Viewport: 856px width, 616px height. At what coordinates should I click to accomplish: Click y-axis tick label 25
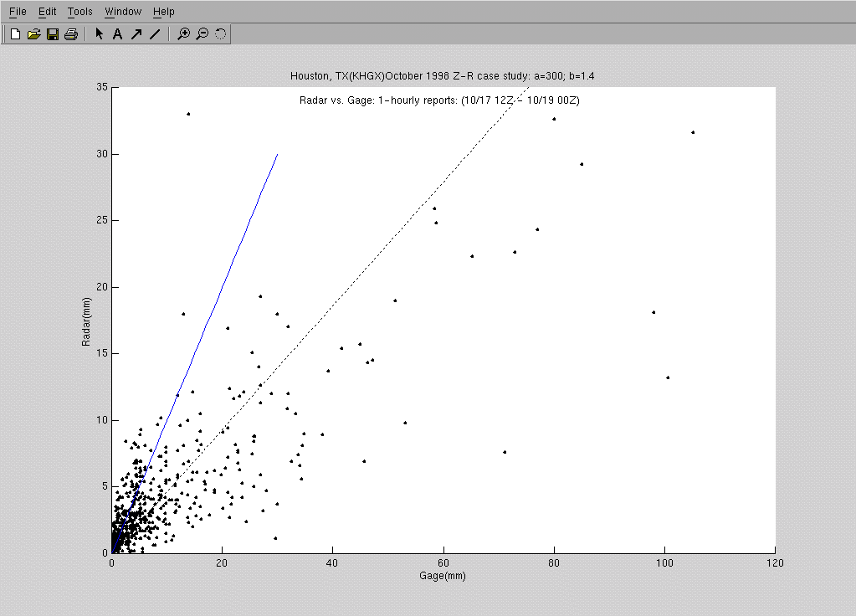click(102, 221)
